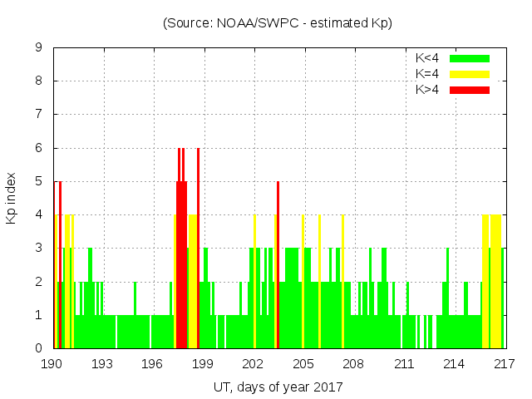The image size is (532, 399).
Task: Click the "K<4" legend text label
Action: tap(427, 58)
